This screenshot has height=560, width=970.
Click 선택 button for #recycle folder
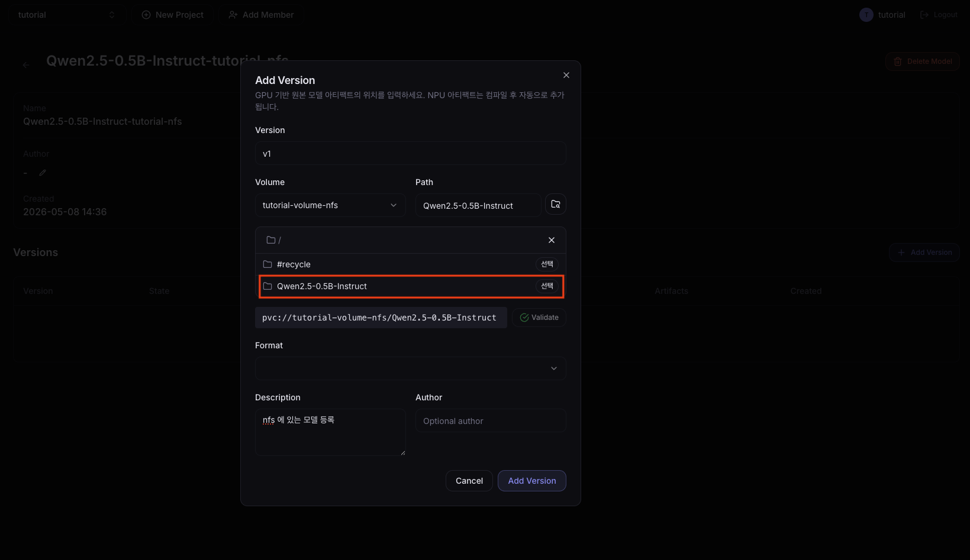point(547,264)
